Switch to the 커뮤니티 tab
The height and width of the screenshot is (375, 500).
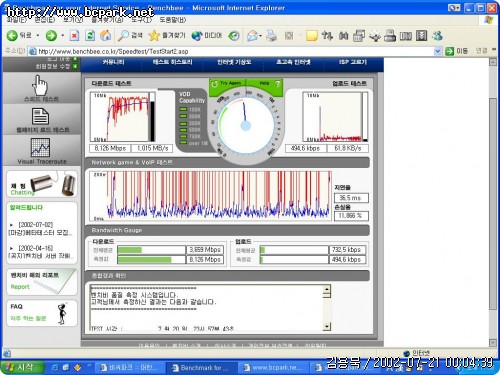(x=113, y=62)
